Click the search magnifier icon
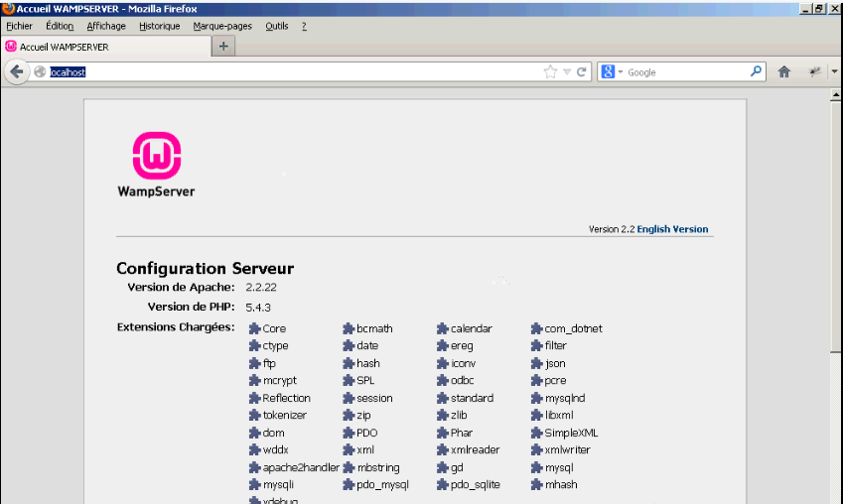Image resolution: width=843 pixels, height=504 pixels. (756, 71)
